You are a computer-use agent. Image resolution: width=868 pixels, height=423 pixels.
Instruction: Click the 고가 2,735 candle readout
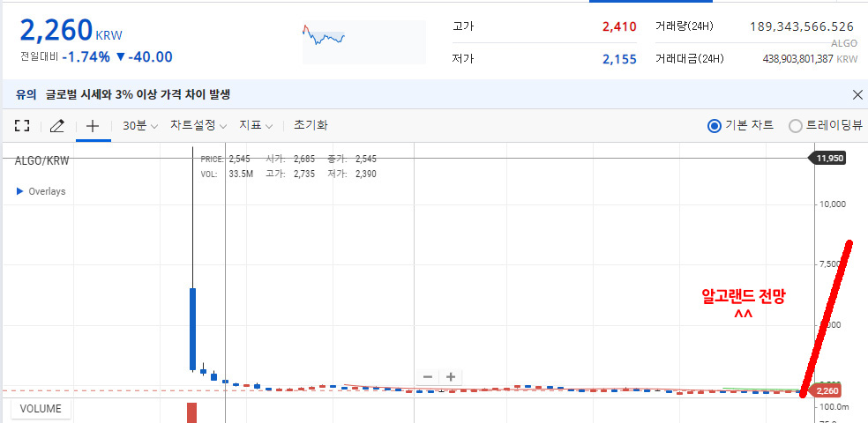coord(290,174)
